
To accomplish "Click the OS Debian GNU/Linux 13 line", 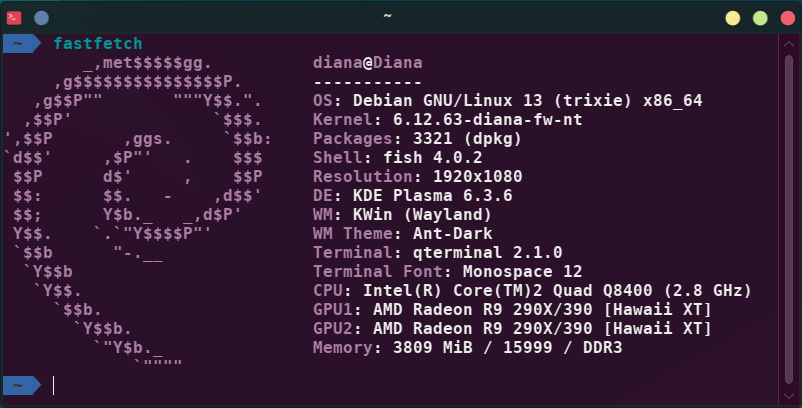I will [507, 100].
